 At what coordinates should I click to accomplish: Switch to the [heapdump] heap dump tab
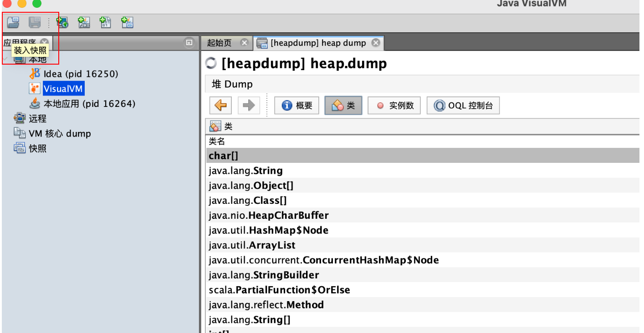click(x=318, y=43)
